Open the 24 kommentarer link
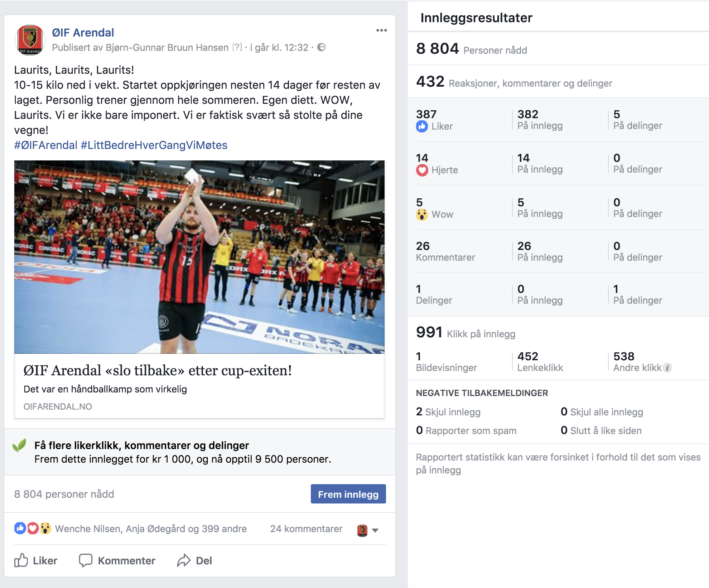 pos(306,529)
